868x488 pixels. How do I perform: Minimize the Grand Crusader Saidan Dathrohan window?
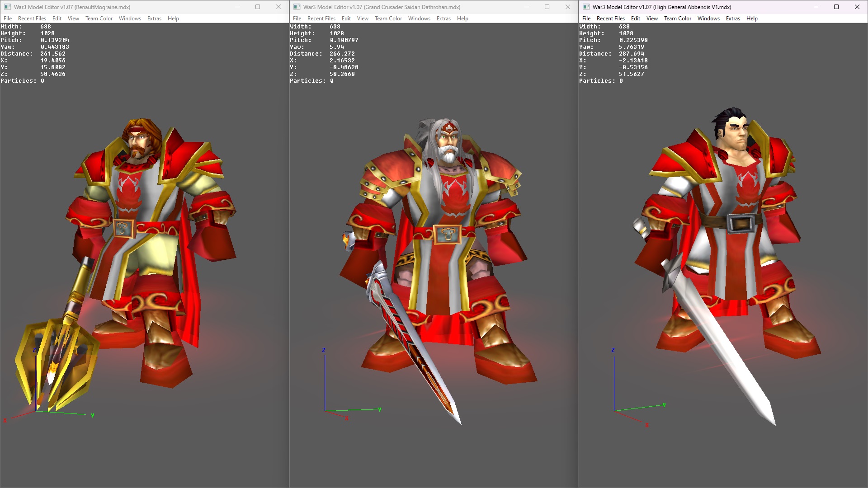click(x=526, y=7)
